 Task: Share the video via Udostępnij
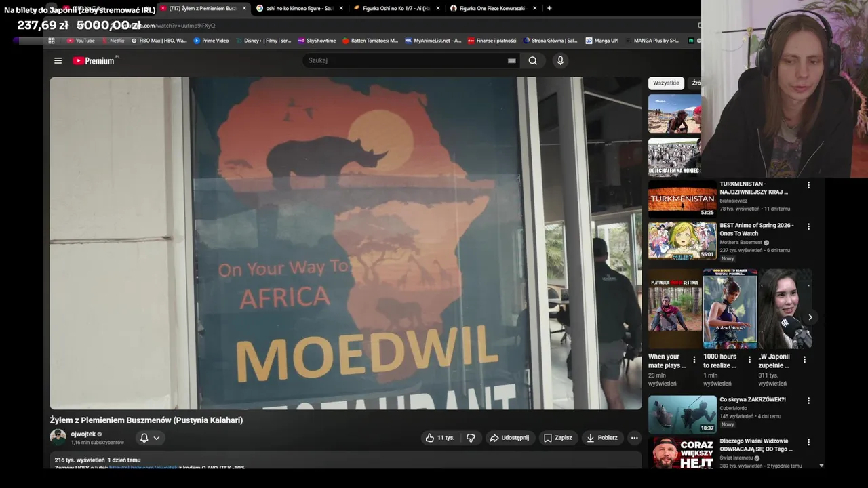click(x=510, y=438)
